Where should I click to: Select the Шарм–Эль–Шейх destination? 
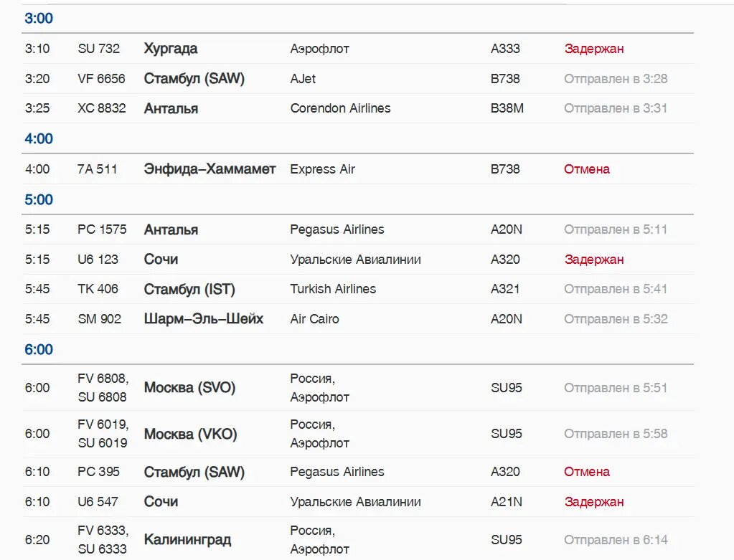204,319
